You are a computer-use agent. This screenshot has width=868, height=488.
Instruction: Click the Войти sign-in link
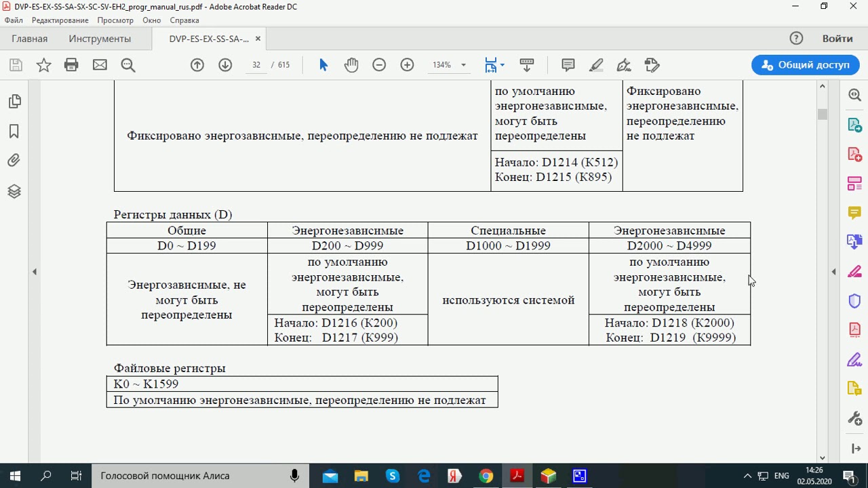[837, 39]
